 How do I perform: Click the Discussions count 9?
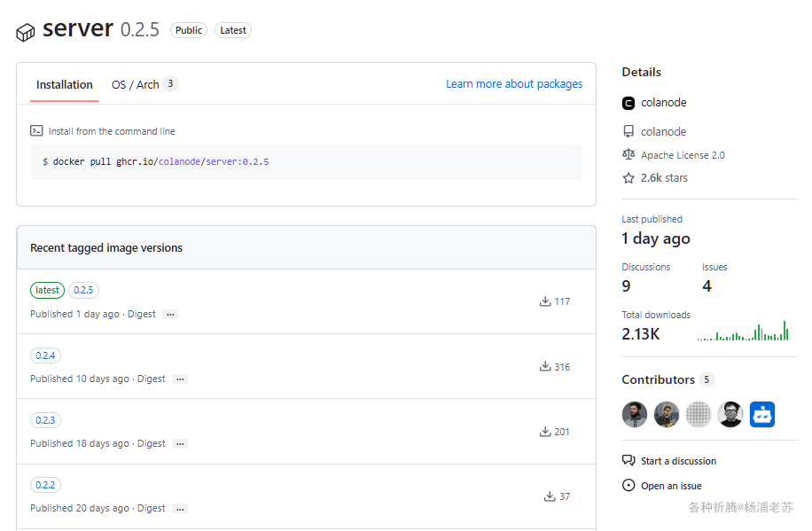click(626, 286)
